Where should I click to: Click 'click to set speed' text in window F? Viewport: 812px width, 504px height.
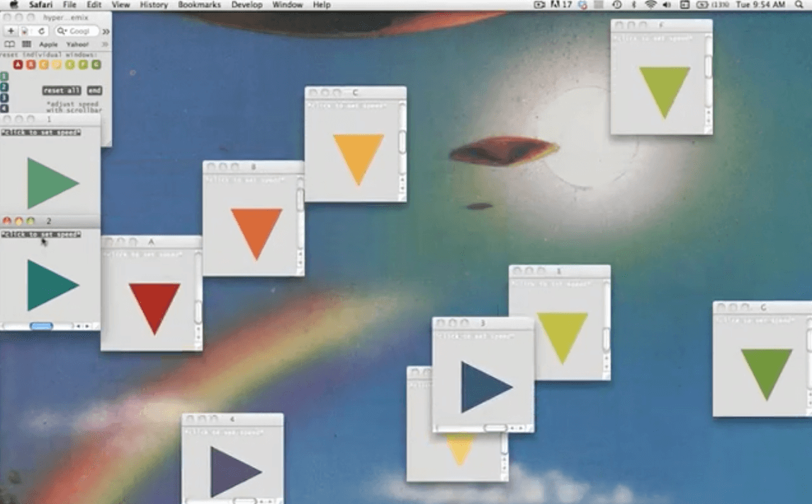click(653, 39)
